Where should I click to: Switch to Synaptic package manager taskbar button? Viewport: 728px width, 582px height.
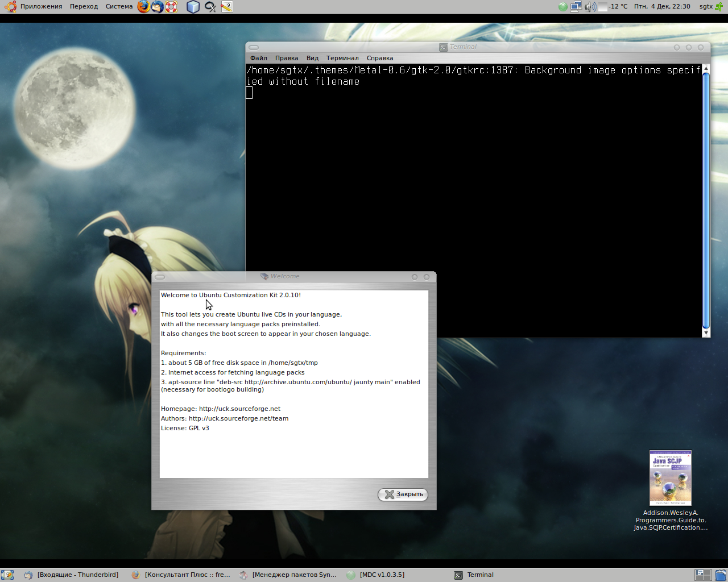click(x=288, y=575)
